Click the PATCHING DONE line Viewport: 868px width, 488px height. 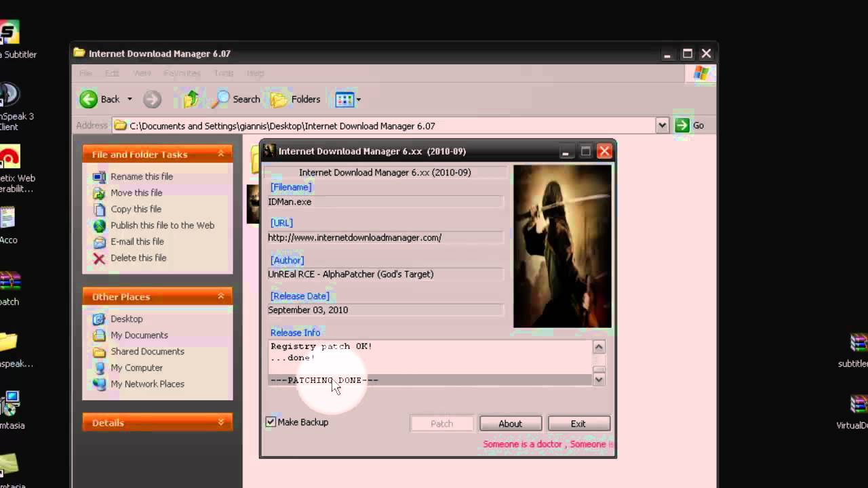325,380
